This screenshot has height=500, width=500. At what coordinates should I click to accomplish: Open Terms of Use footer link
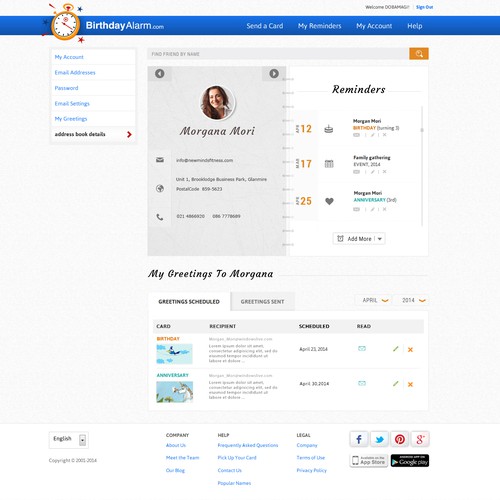tap(311, 458)
